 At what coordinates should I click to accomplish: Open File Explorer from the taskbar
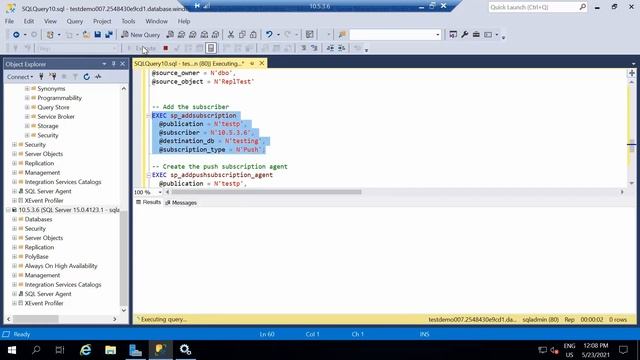pyautogui.click(x=111, y=350)
